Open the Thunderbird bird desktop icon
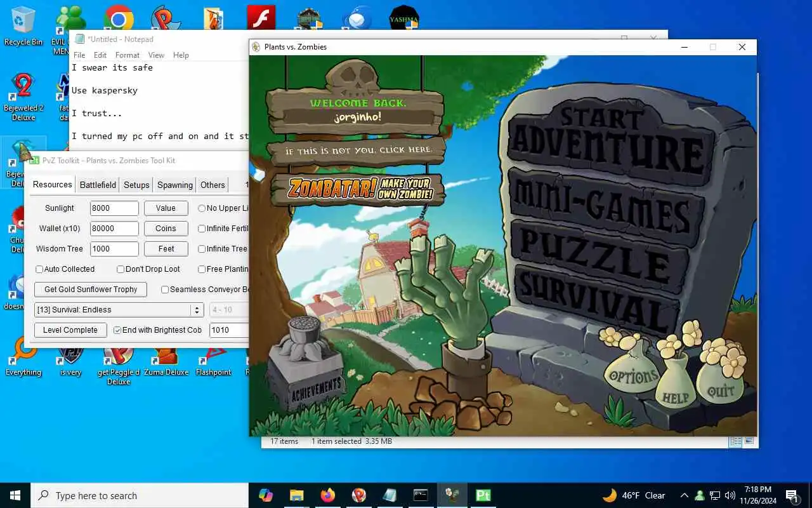 click(357, 18)
